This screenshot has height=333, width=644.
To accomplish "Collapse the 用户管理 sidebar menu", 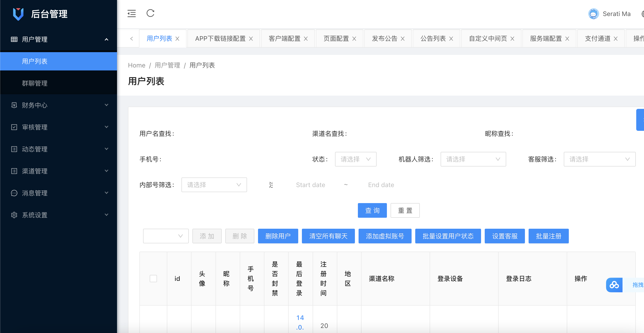I will pyautogui.click(x=59, y=39).
